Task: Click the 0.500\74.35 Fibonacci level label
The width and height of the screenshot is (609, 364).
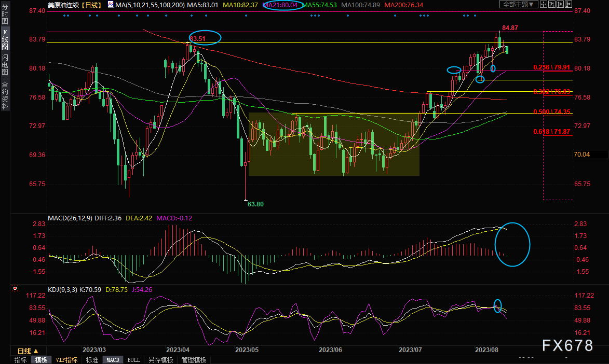Action: tap(551, 112)
